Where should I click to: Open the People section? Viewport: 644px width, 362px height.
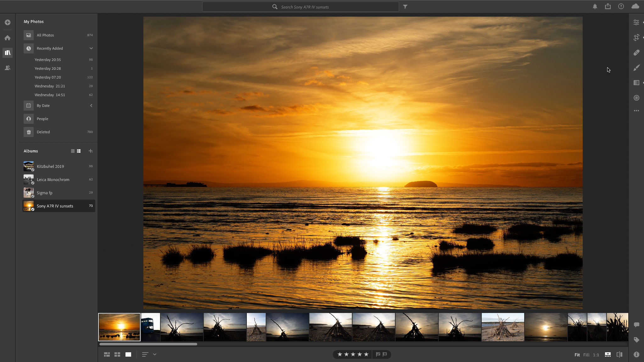point(58,119)
